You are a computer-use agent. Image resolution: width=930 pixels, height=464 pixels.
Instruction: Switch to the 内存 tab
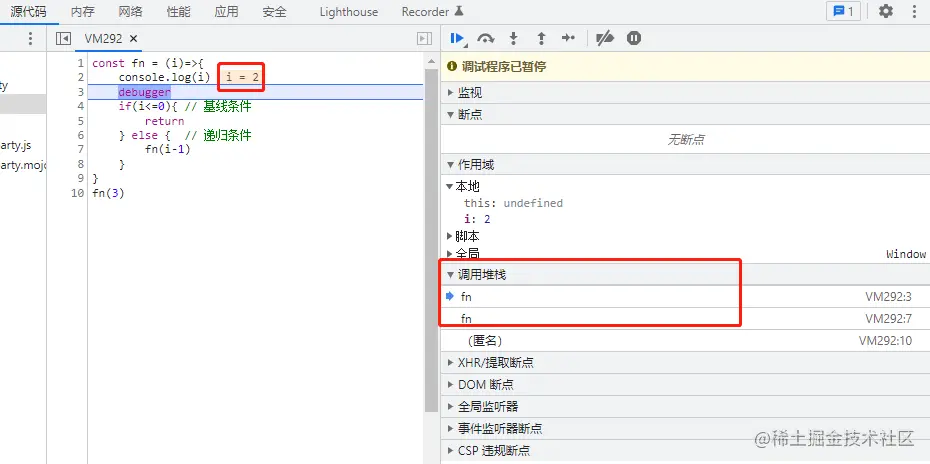click(x=82, y=11)
